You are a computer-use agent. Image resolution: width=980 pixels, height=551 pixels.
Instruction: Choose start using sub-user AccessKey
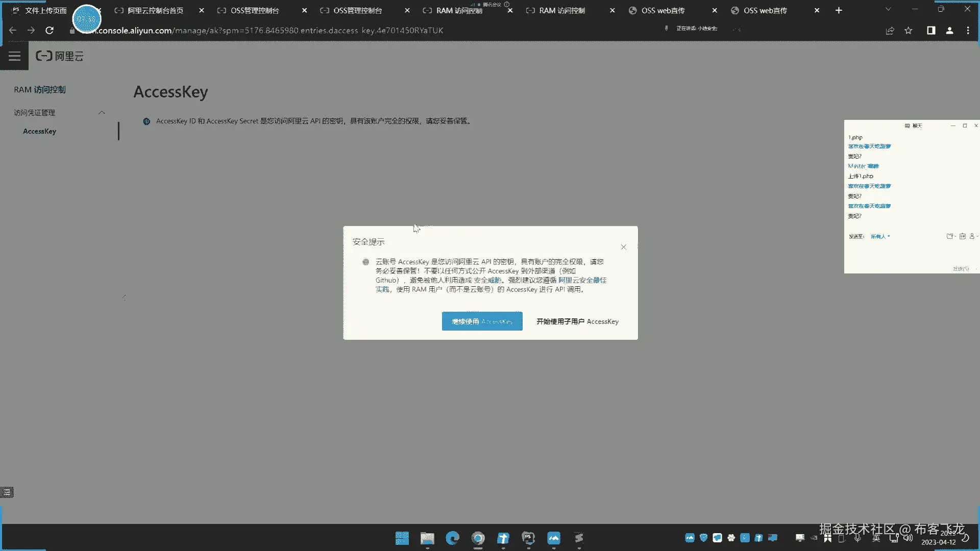[577, 321]
